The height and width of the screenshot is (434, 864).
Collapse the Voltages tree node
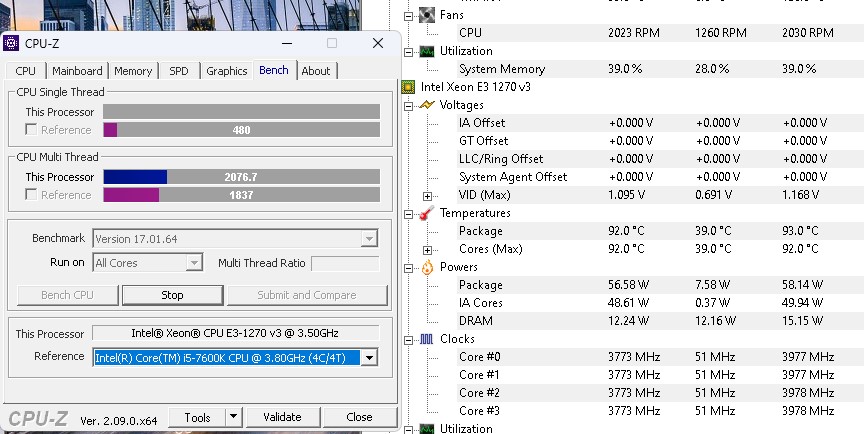point(409,106)
